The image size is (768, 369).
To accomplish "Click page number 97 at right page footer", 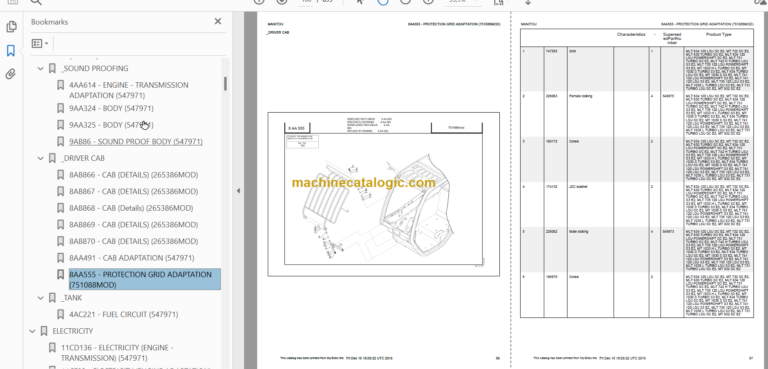I will [x=751, y=358].
